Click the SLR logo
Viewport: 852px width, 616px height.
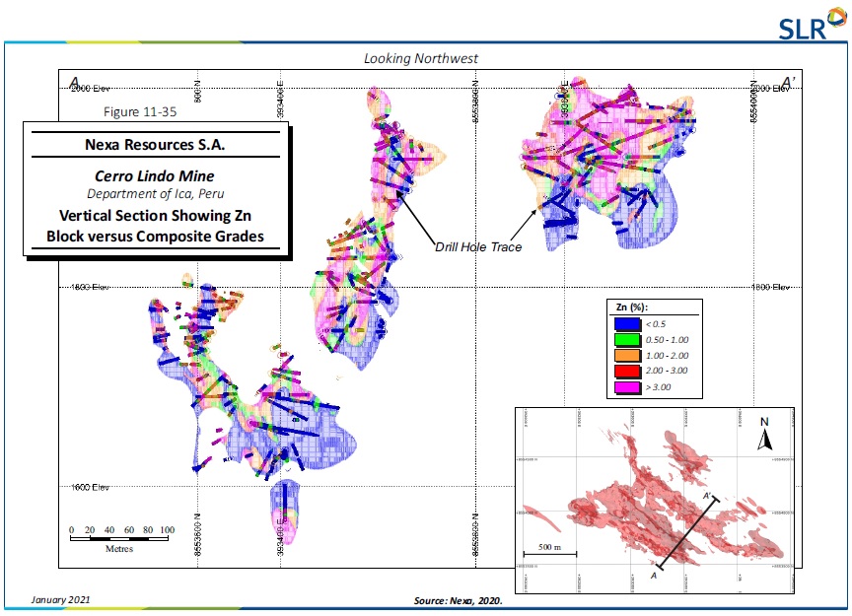point(813,24)
